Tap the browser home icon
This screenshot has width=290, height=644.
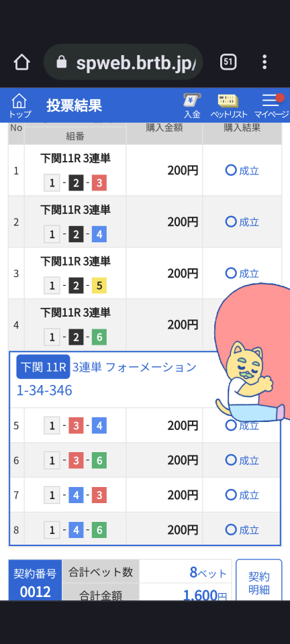click(21, 62)
